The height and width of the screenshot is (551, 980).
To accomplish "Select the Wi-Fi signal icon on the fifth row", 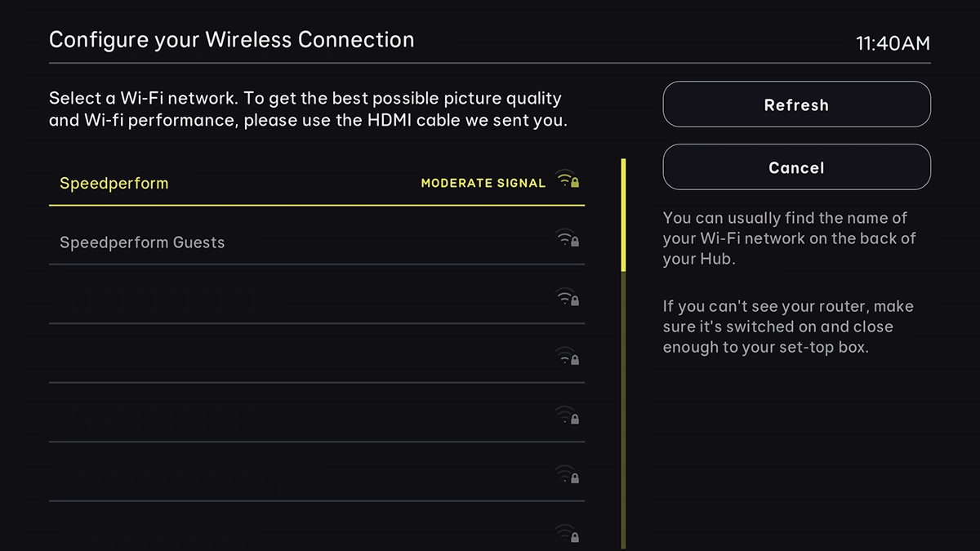I will coord(564,413).
